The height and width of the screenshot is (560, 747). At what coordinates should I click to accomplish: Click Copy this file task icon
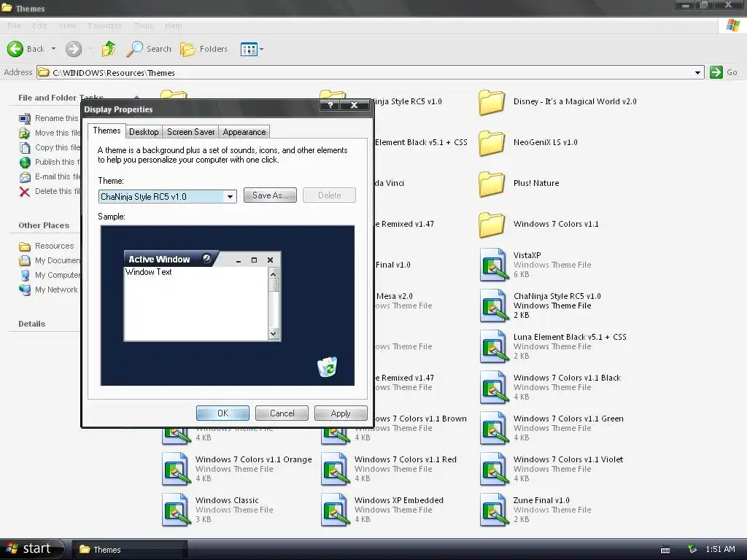coord(25,147)
